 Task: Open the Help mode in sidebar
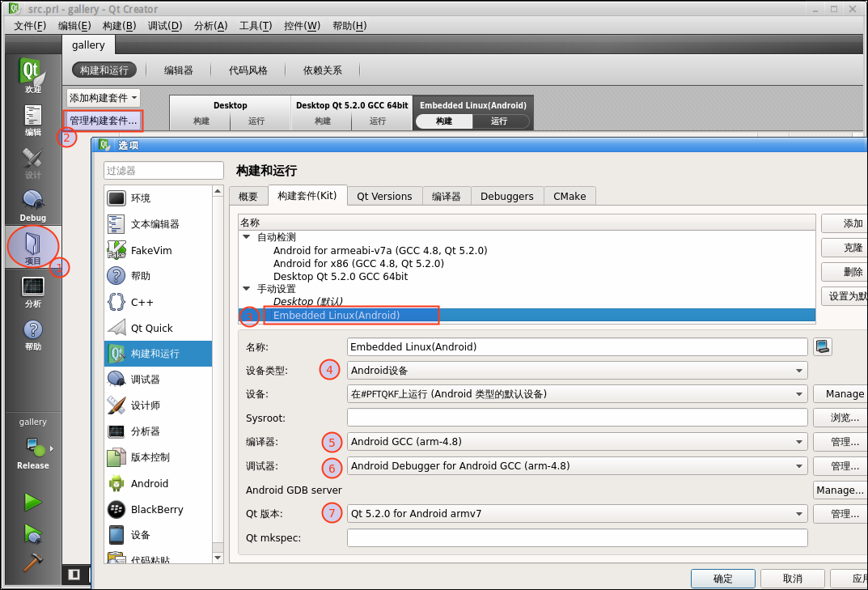click(32, 335)
